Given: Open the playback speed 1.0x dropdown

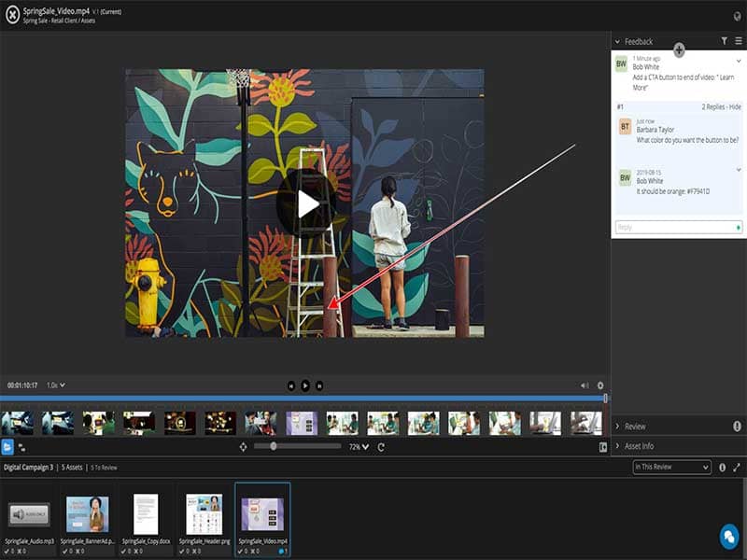Looking at the screenshot, I should pos(56,385).
